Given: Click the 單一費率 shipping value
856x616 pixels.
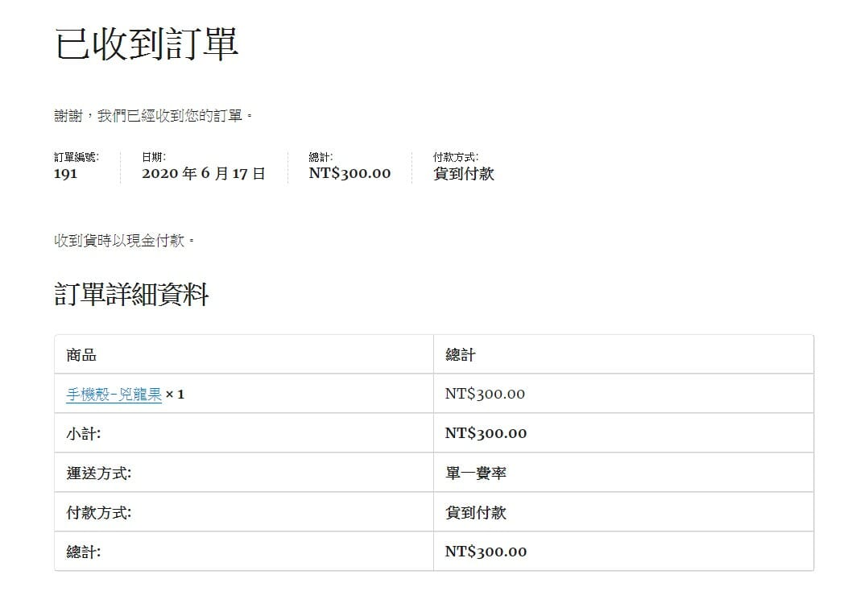Looking at the screenshot, I should click(x=475, y=473).
